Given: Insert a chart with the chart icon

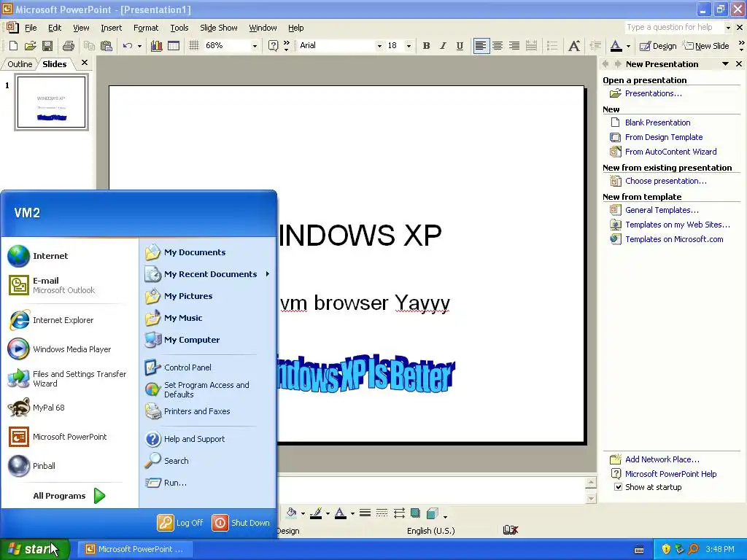Looking at the screenshot, I should pyautogui.click(x=156, y=46).
